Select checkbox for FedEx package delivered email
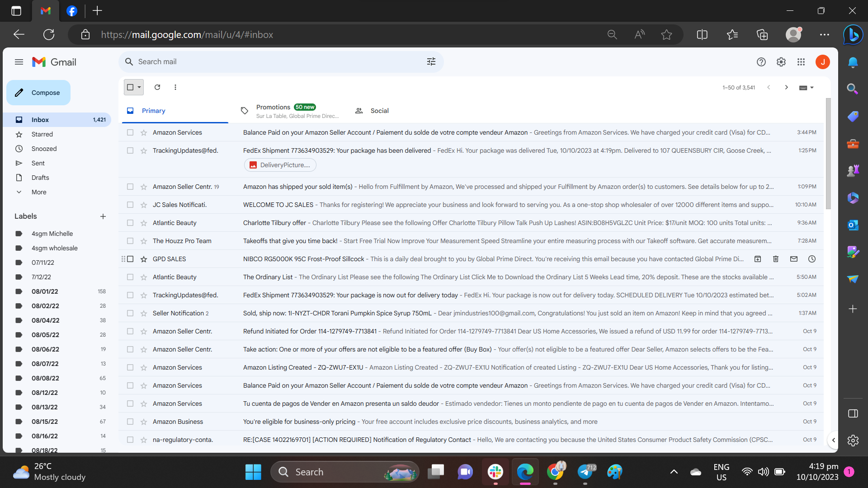This screenshot has height=488, width=868. pyautogui.click(x=130, y=150)
